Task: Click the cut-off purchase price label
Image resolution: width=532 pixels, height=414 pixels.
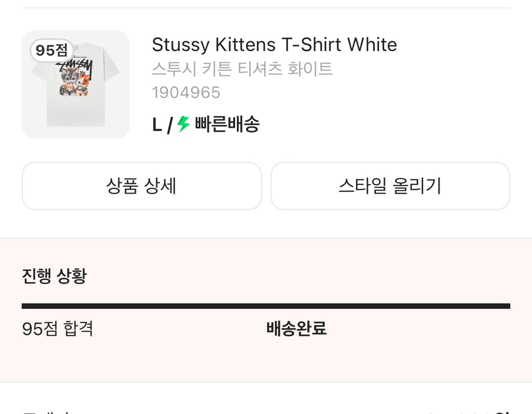Action: 47,411
